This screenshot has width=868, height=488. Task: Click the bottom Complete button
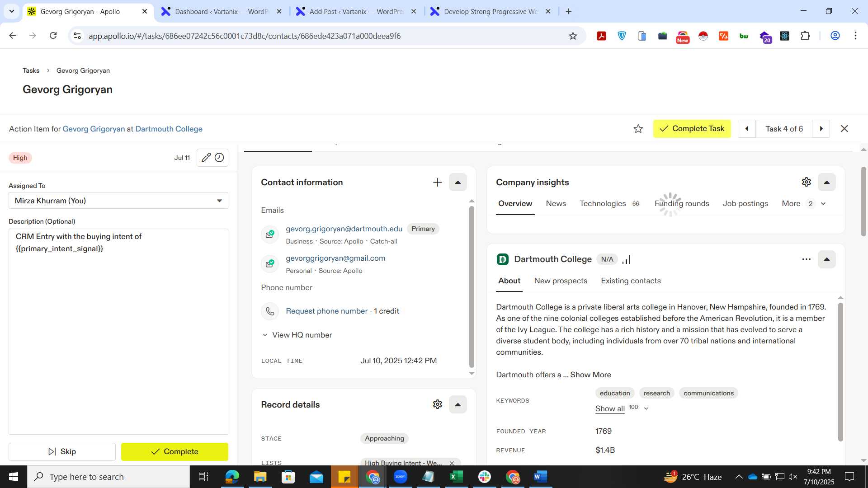coord(175,452)
